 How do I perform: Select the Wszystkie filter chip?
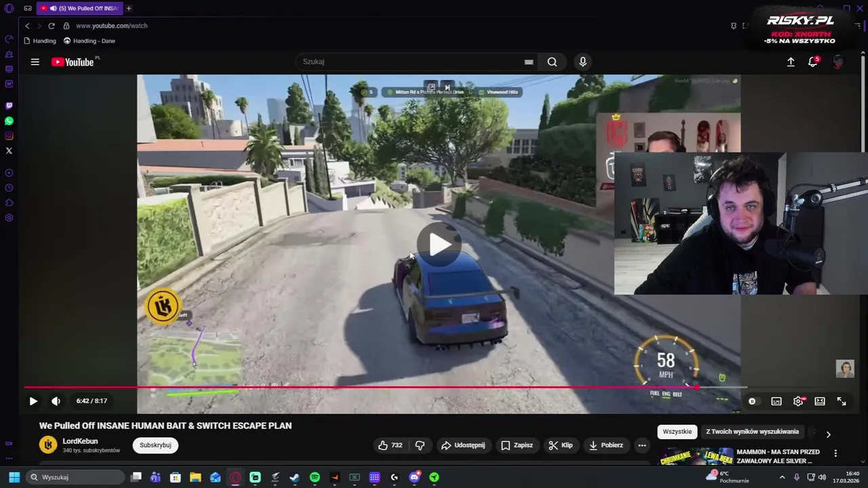pos(677,432)
